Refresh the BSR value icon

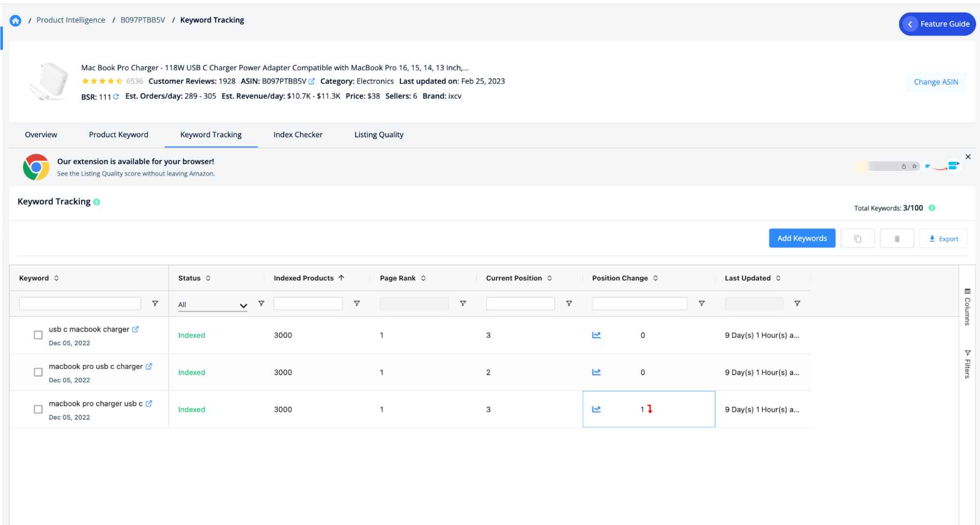click(116, 97)
